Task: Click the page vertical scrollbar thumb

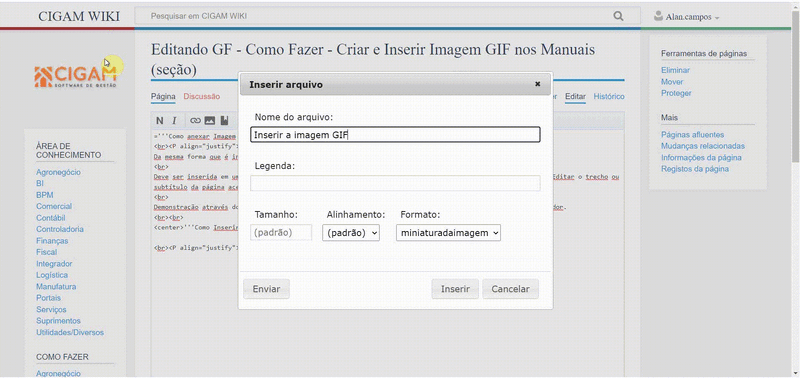Action: click(x=795, y=86)
